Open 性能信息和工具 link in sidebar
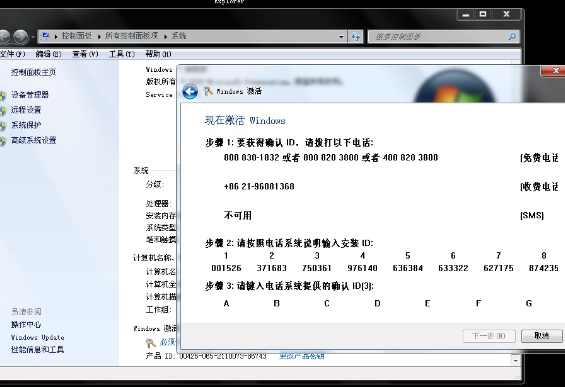Viewport: 565px width, 387px height. point(37,349)
